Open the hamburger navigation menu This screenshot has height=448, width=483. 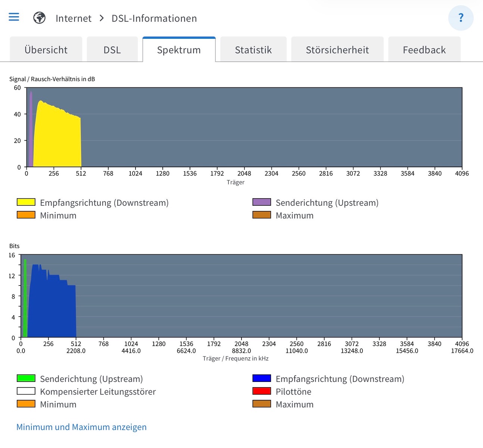(14, 17)
